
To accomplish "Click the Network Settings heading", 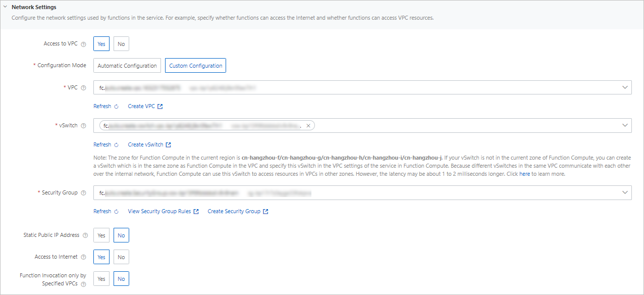I will (x=34, y=8).
